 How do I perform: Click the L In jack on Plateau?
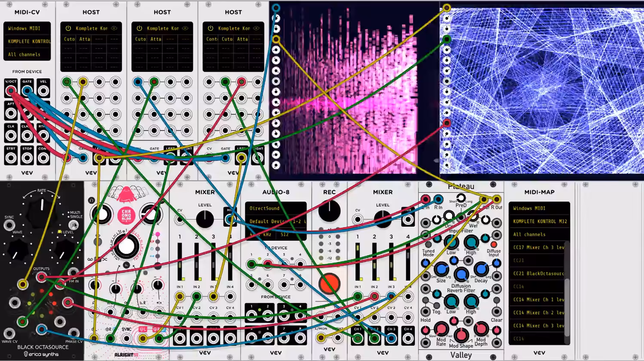[425, 199]
